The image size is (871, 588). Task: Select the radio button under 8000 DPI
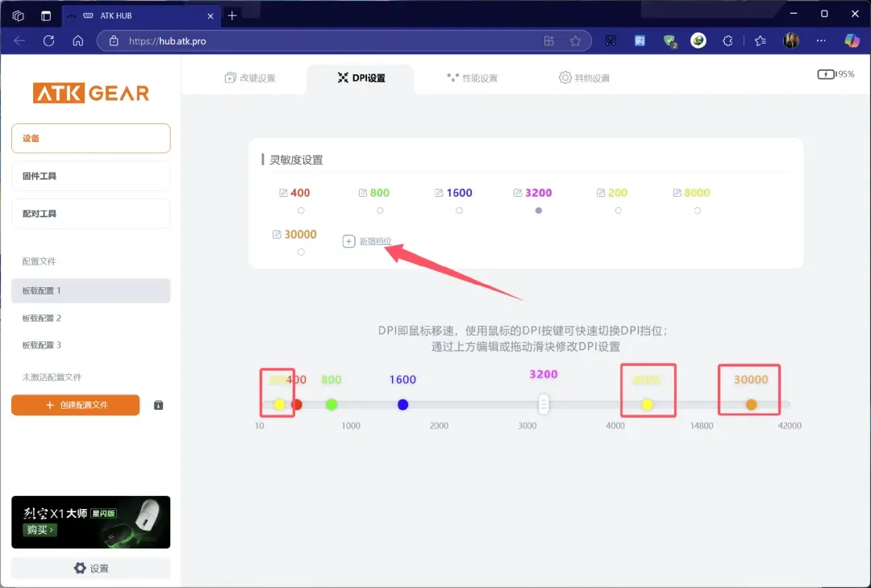698,211
